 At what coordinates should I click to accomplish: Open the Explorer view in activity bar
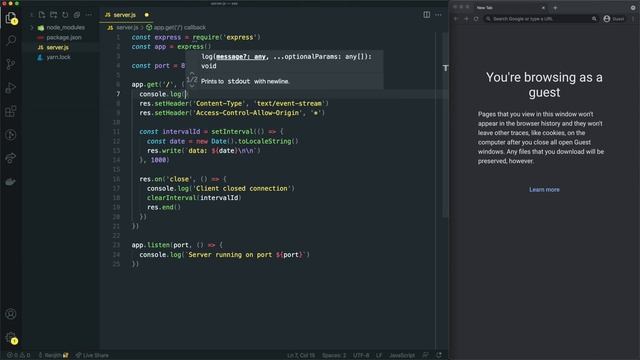(11, 18)
